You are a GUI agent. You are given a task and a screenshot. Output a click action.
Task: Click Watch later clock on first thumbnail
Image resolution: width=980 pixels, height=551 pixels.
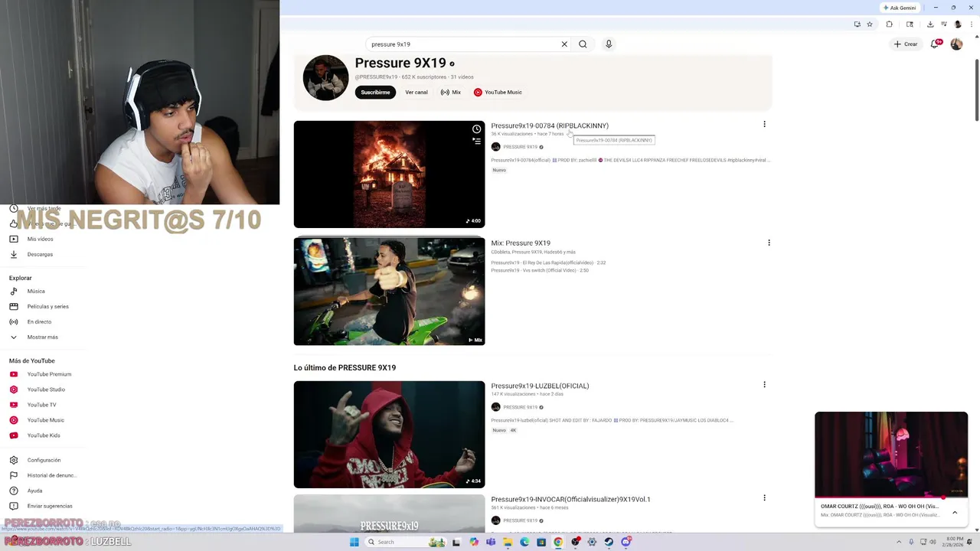[x=476, y=129]
